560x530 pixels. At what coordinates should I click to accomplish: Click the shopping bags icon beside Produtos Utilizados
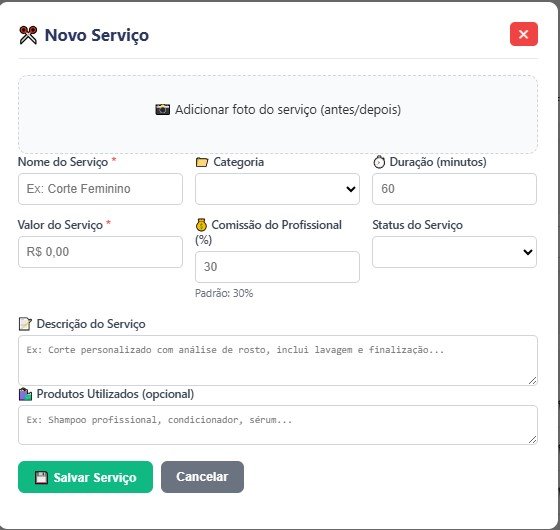click(25, 394)
